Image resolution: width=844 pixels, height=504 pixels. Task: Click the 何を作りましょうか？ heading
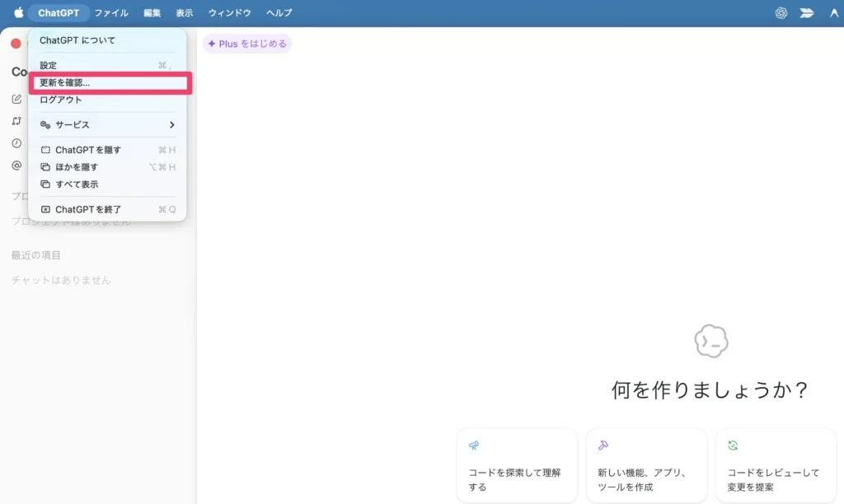point(710,390)
